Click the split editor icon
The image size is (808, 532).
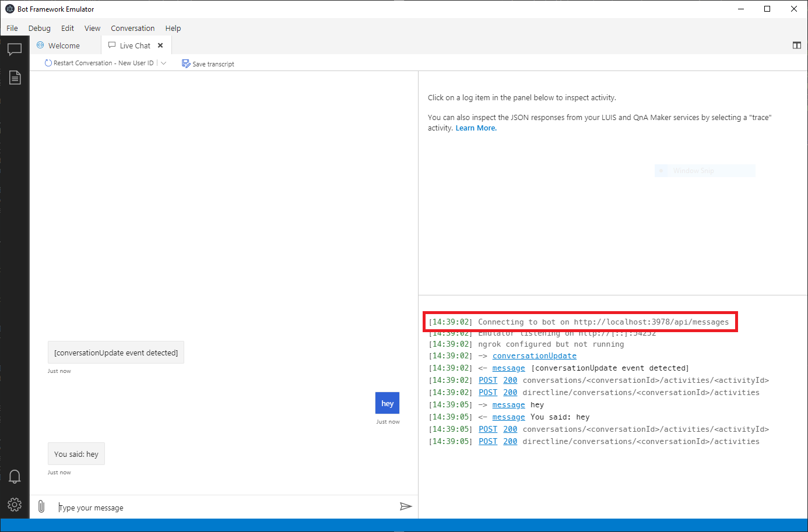797,45
